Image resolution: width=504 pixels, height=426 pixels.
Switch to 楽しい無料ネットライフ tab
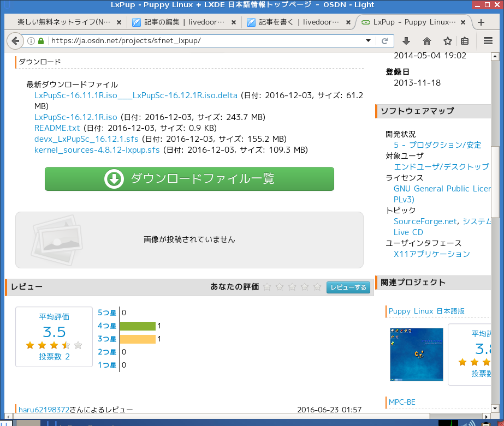click(64, 22)
